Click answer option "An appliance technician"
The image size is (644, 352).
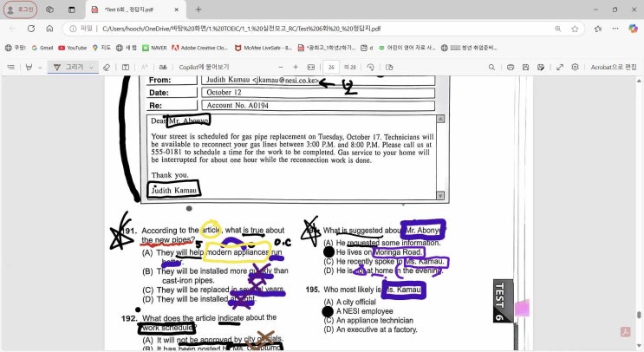tap(374, 321)
